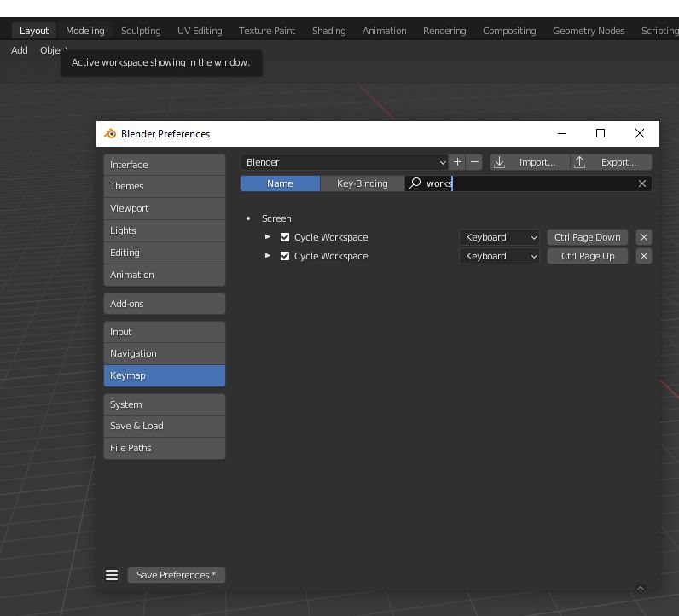Screen dimensions: 679x616
Task: Select Name search filter mode
Action: pos(280,183)
